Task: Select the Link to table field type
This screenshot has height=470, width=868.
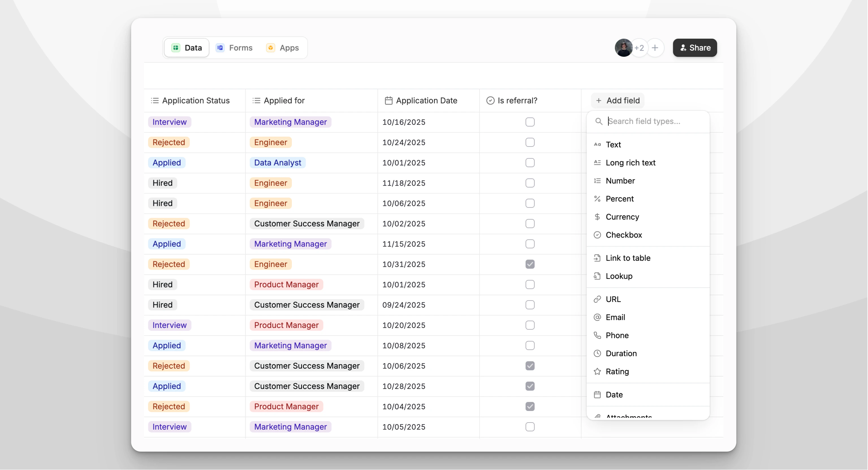Action: click(x=627, y=258)
